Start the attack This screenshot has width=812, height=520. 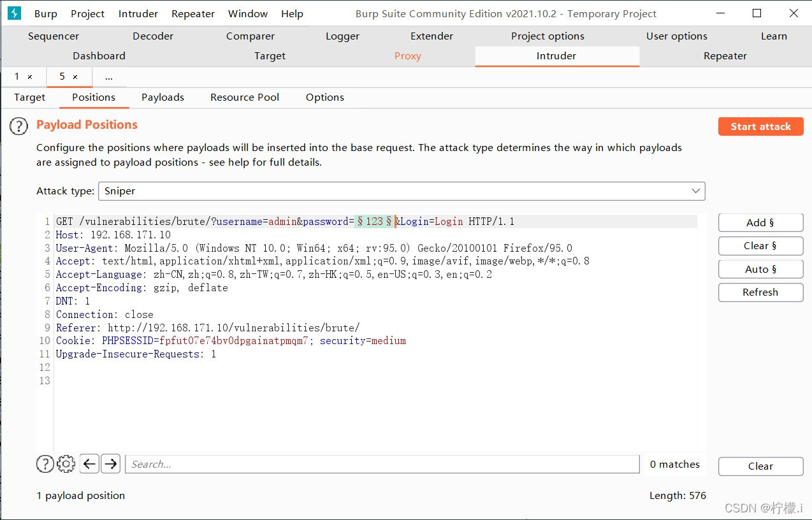tap(760, 126)
